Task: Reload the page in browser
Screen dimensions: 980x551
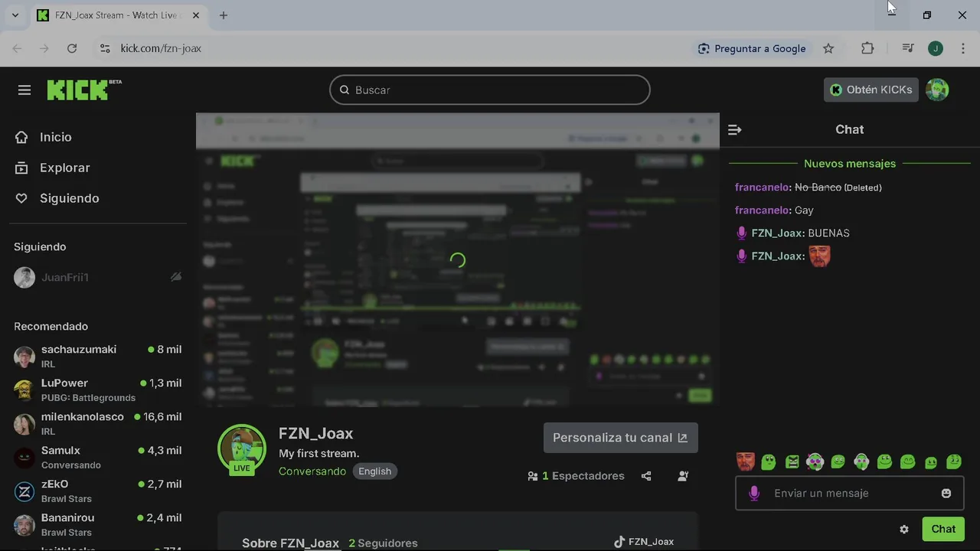Action: (72, 48)
